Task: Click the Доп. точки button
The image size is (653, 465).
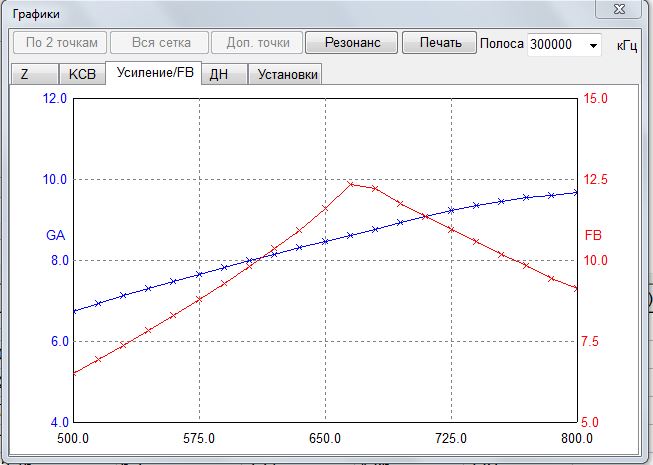Action: (x=257, y=43)
